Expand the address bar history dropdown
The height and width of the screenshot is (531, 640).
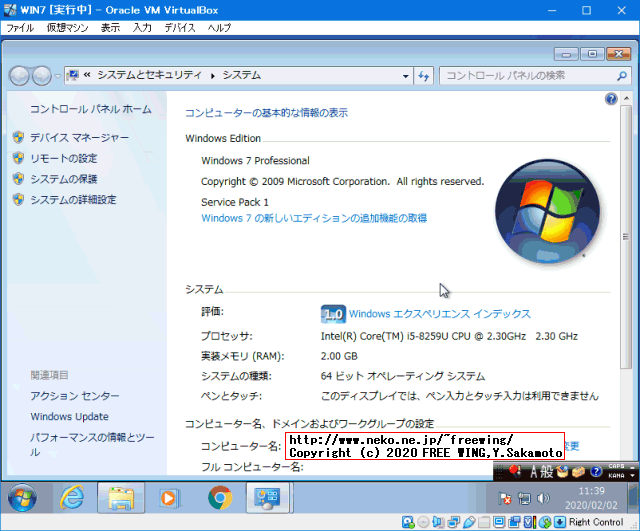coord(405,76)
